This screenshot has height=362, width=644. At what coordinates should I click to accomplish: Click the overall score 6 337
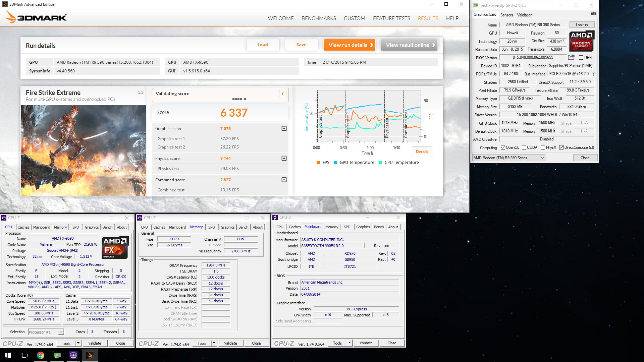coord(234,113)
